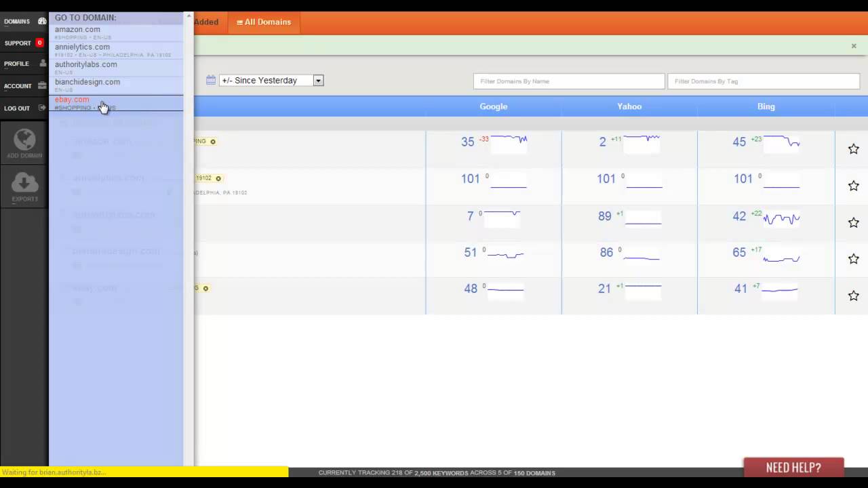This screenshot has height=488, width=868.
Task: Toggle the favorite star on the 101 row
Action: coord(853,185)
